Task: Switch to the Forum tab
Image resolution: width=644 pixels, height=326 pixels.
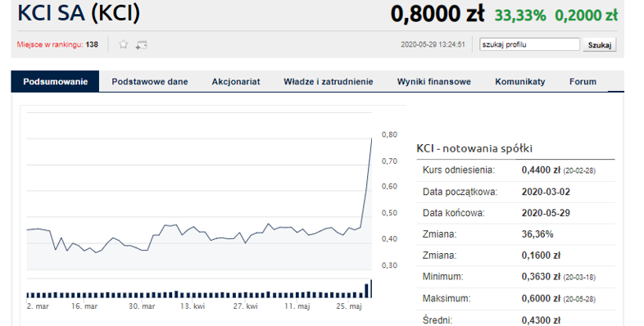Action: [583, 81]
